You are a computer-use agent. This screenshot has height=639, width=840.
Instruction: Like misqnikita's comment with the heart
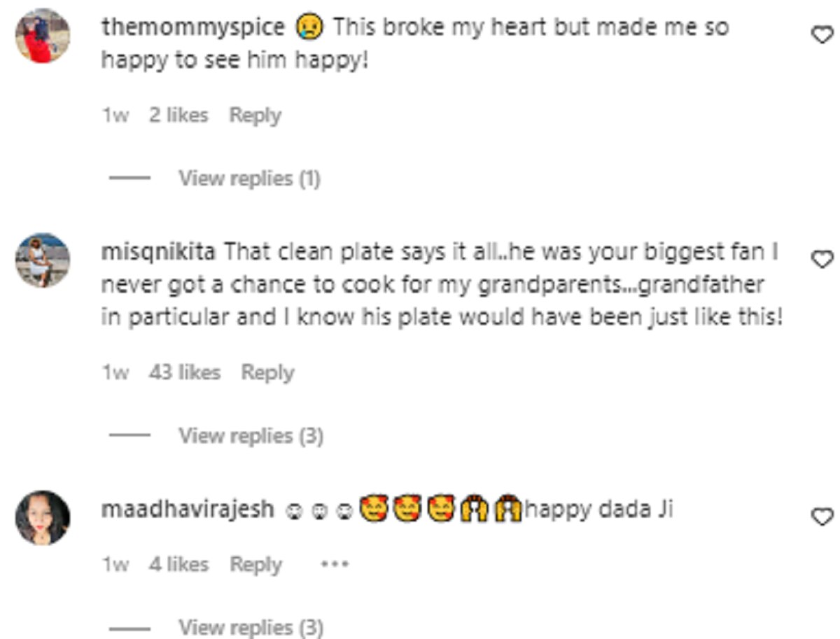click(820, 260)
